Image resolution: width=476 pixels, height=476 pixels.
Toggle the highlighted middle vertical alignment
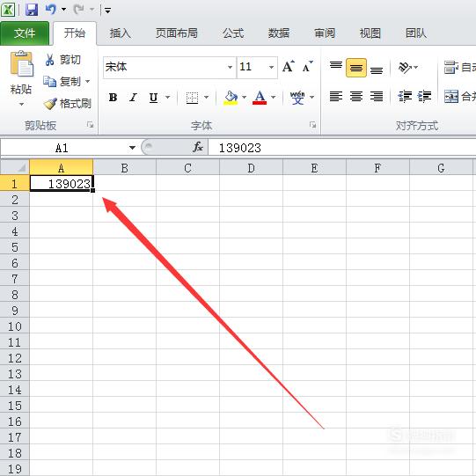(356, 68)
